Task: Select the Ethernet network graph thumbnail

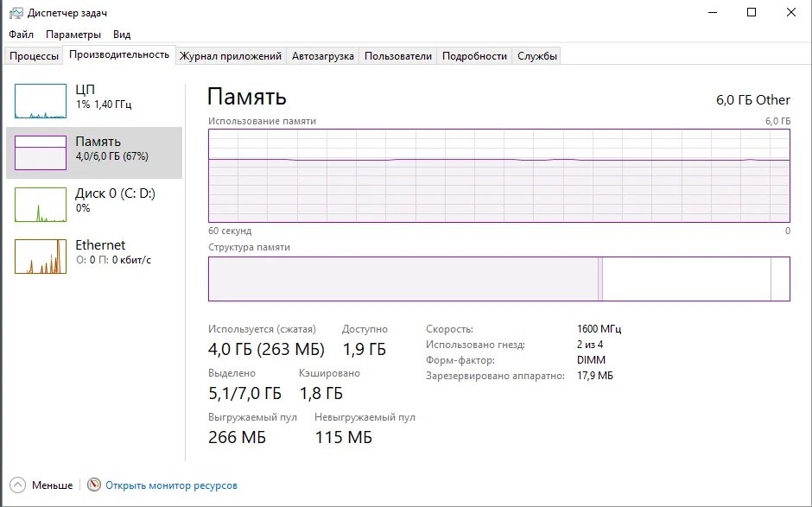Action: (41, 257)
